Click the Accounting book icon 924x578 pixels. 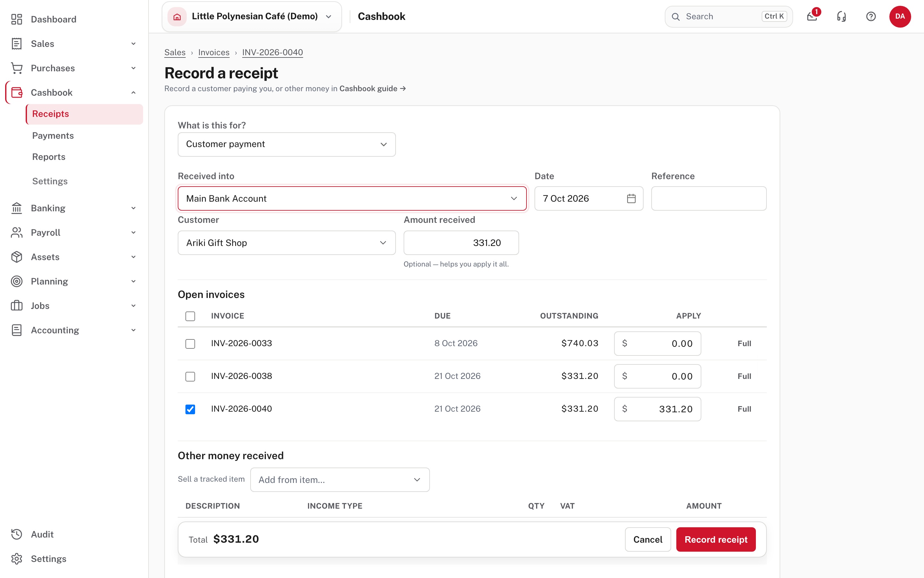coord(16,330)
